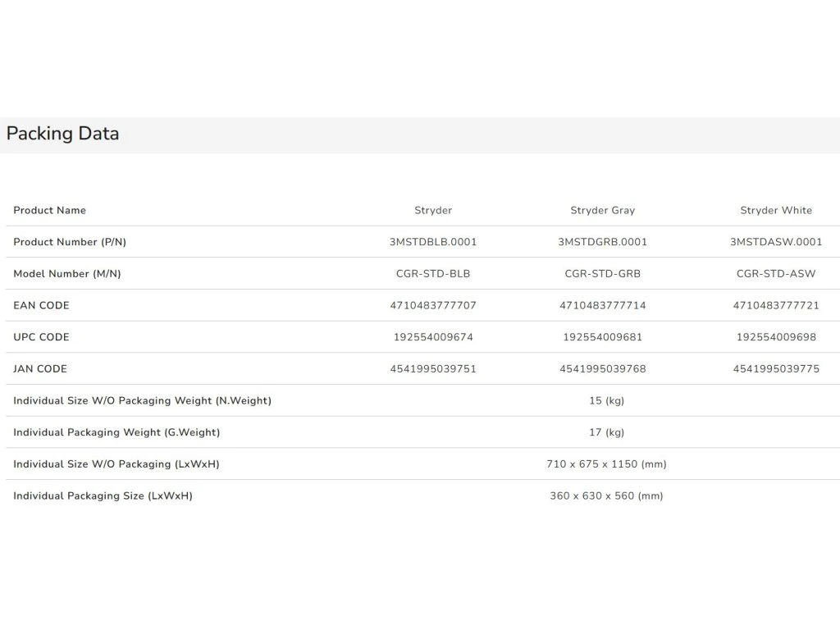Select the JAN CODE row label
The height and width of the screenshot is (630, 840).
pos(40,368)
